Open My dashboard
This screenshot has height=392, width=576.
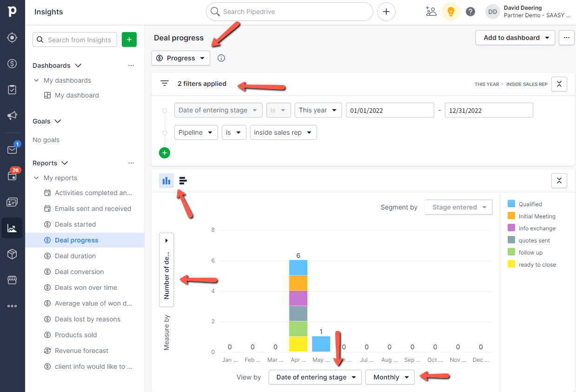click(x=77, y=95)
